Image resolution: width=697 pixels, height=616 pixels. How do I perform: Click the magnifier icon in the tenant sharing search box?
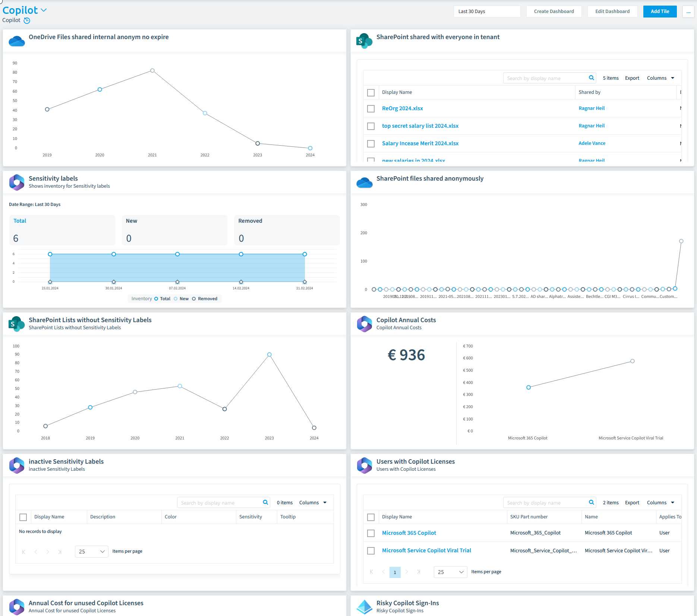592,78
